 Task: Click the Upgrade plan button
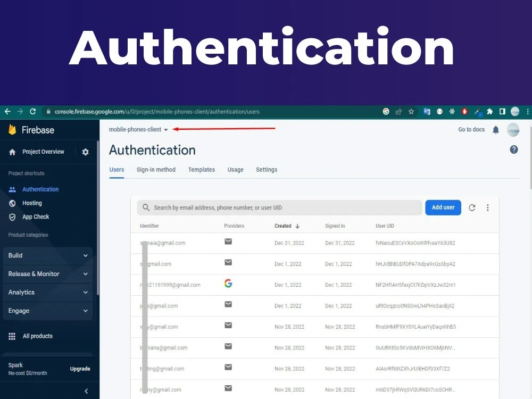[80, 369]
